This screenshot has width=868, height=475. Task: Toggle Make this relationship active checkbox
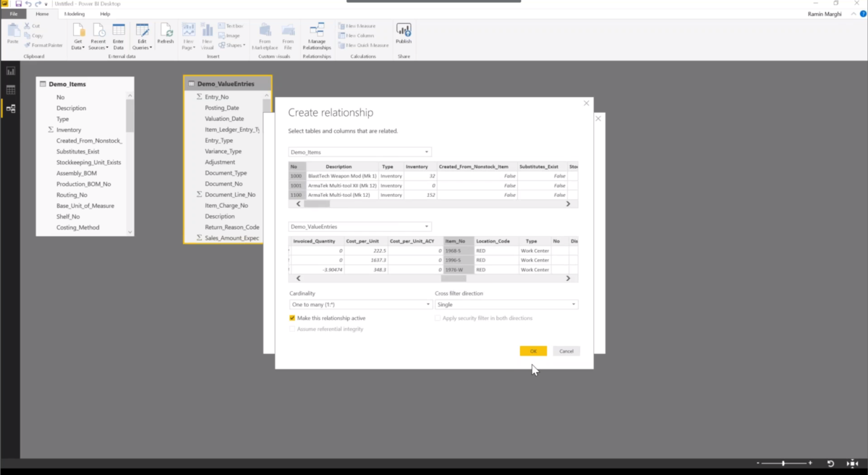pos(292,318)
